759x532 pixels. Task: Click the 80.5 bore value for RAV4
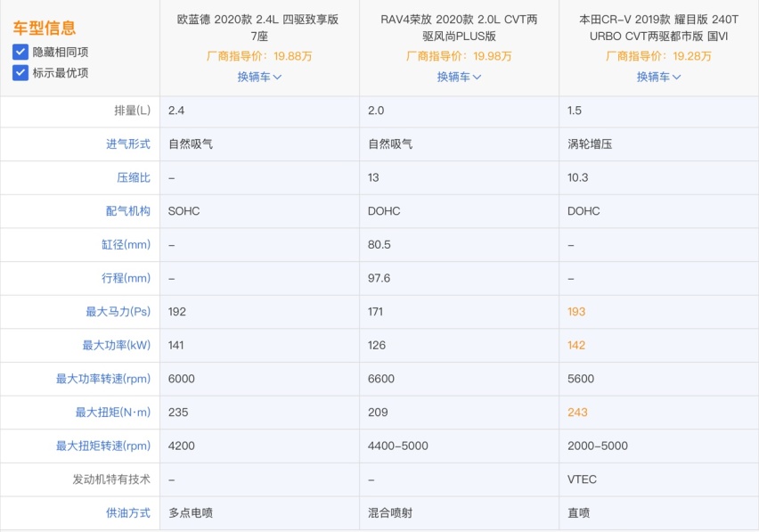coord(379,245)
